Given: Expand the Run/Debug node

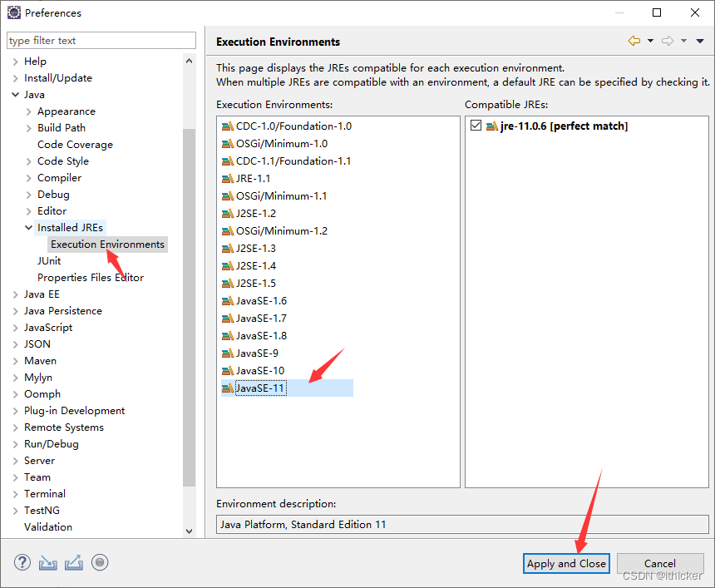Looking at the screenshot, I should click(16, 444).
